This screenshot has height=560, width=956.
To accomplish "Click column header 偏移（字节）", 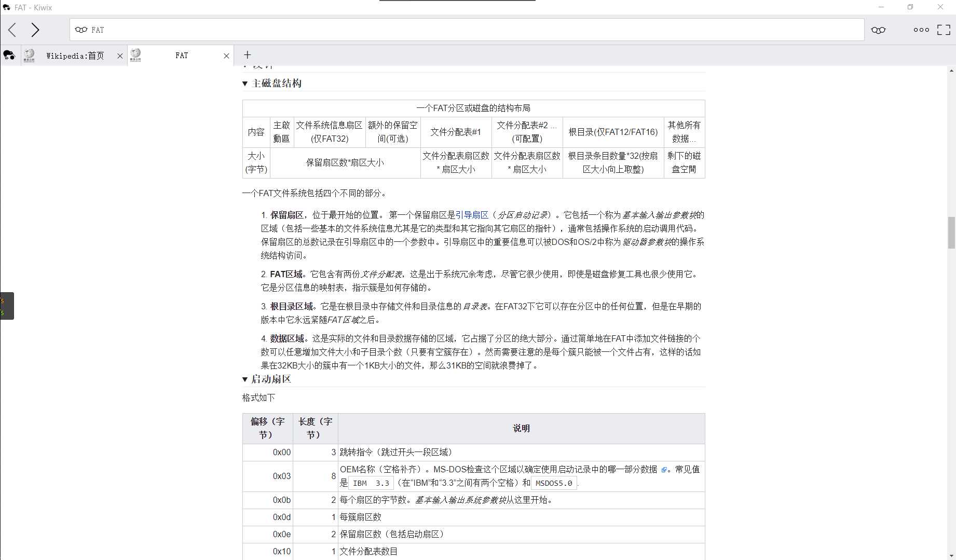I will (x=267, y=428).
